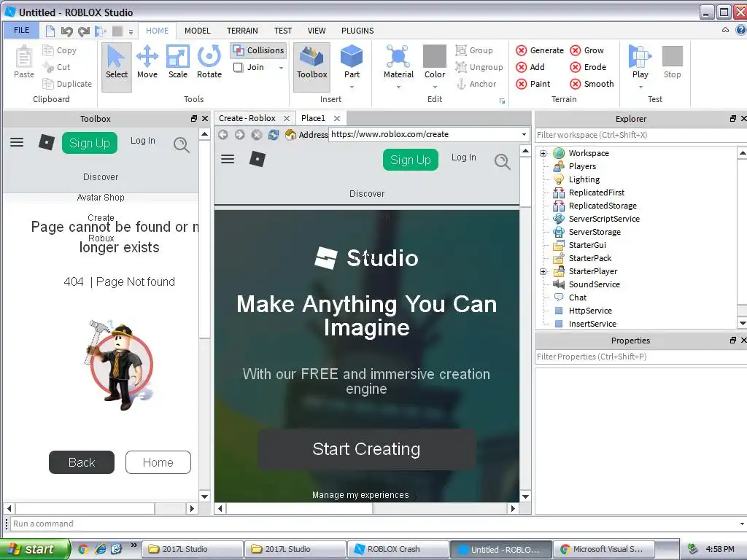This screenshot has height=560, width=747.
Task: Switch to the PLUGINS ribbon tab
Action: pyautogui.click(x=357, y=31)
